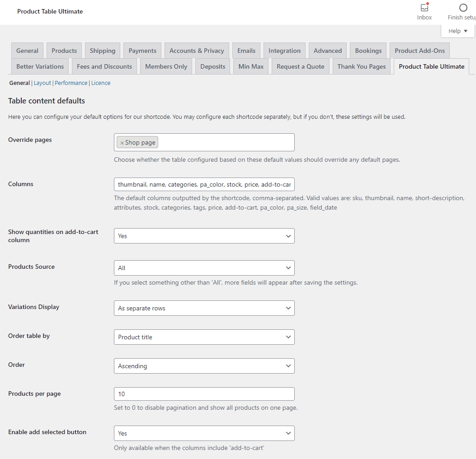
Task: Click into the Override pages field
Action: pyautogui.click(x=204, y=142)
